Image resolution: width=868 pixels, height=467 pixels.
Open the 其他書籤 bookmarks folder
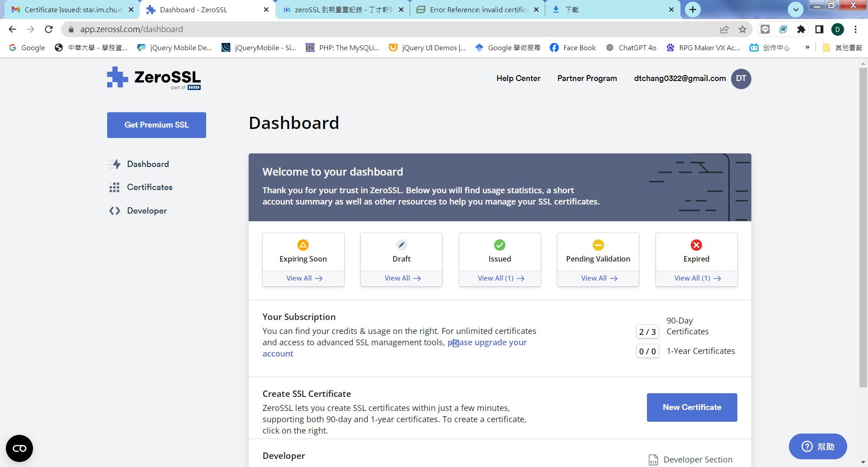842,48
